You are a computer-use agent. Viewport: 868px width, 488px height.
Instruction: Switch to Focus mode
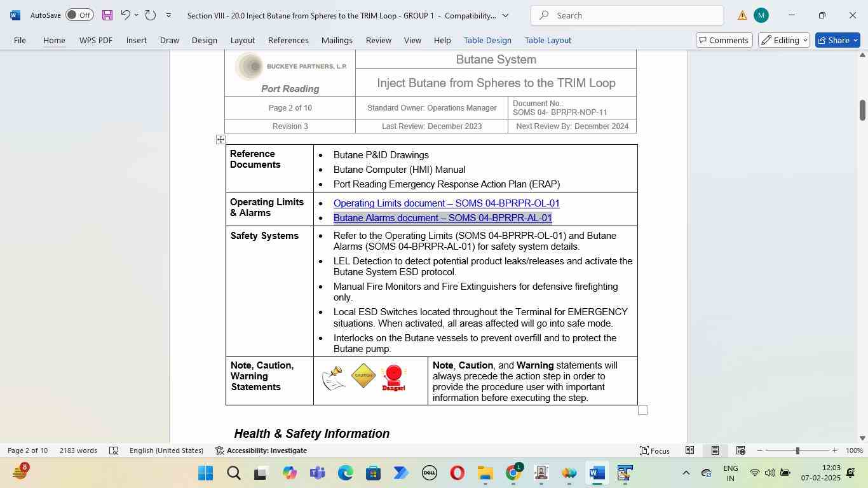[x=655, y=451]
